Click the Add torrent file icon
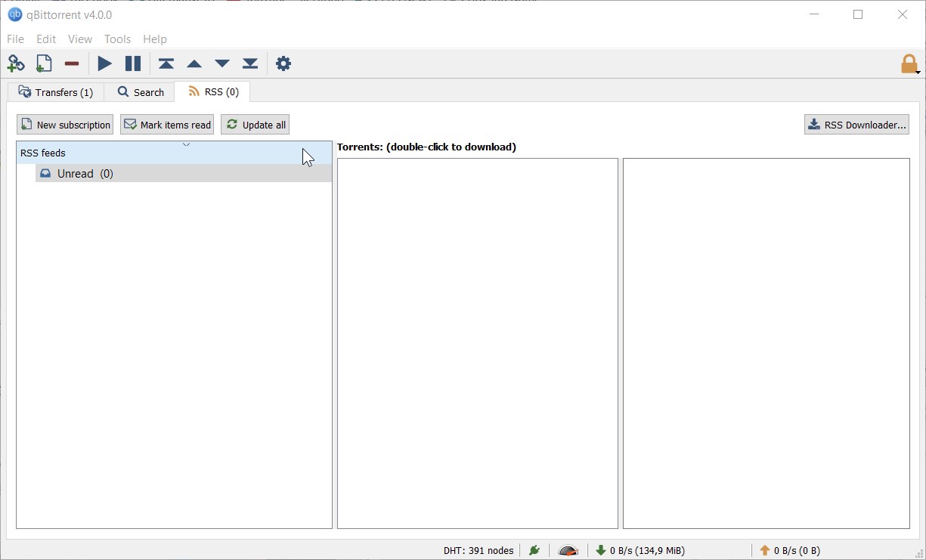926x560 pixels. 44,64
